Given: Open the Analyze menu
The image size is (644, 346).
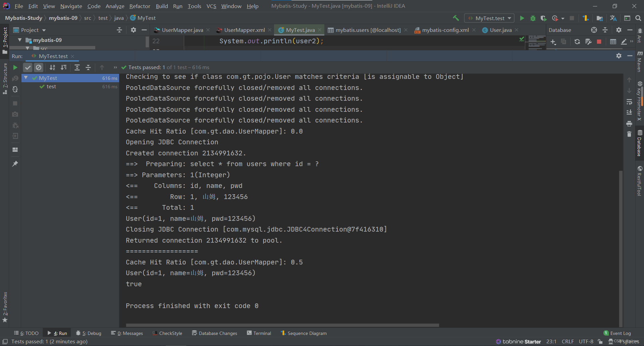Looking at the screenshot, I should [115, 6].
